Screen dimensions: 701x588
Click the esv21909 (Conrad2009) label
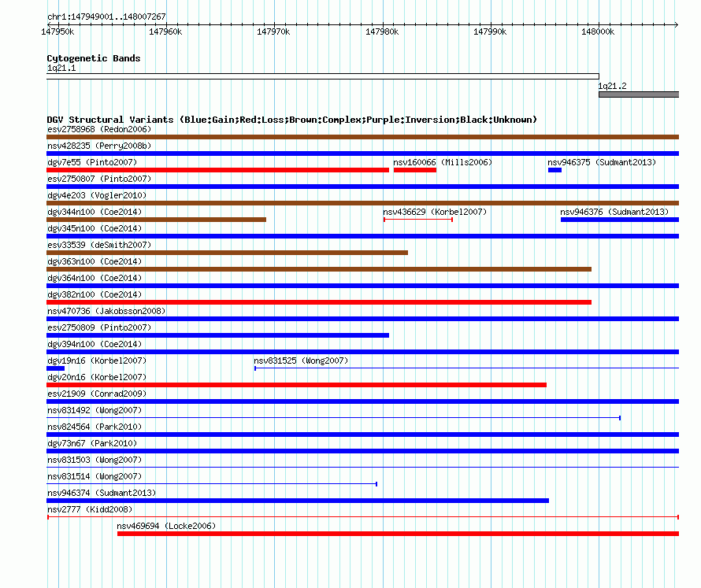coord(97,394)
